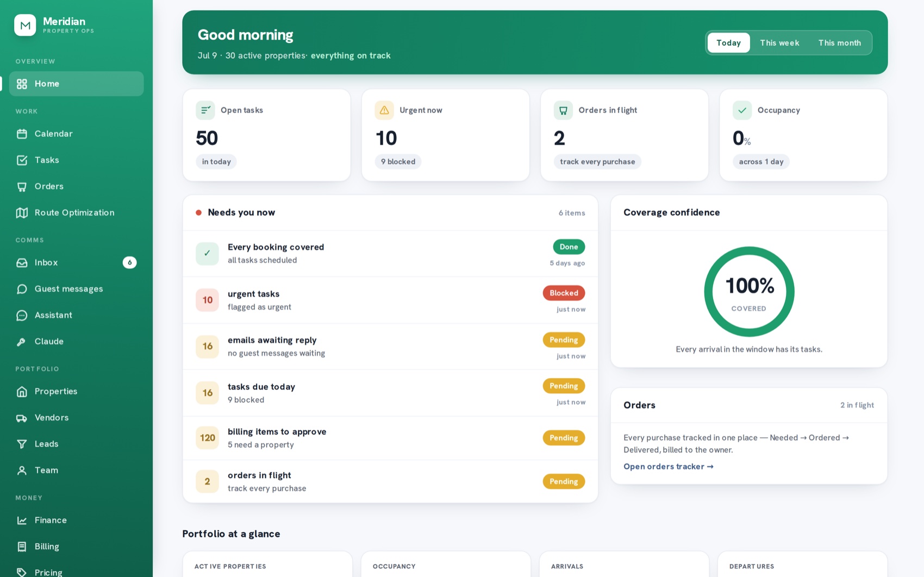Open the Urgent now stat card

(446, 135)
